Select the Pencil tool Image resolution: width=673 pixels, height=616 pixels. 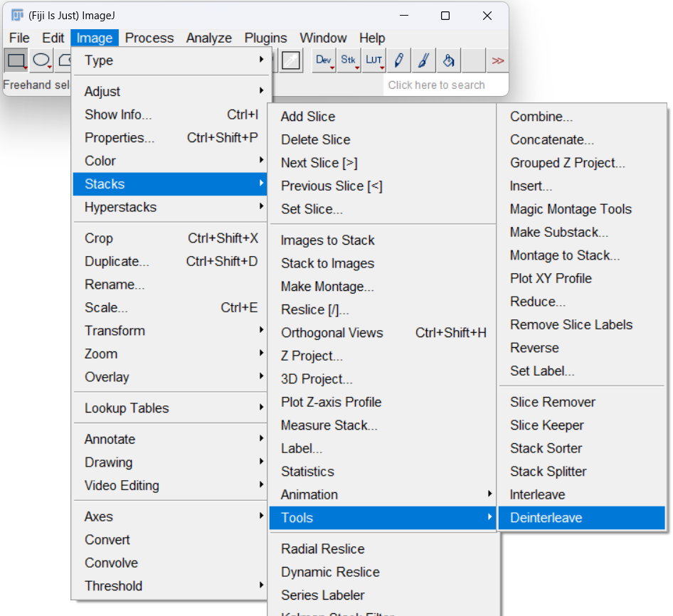coord(398,60)
